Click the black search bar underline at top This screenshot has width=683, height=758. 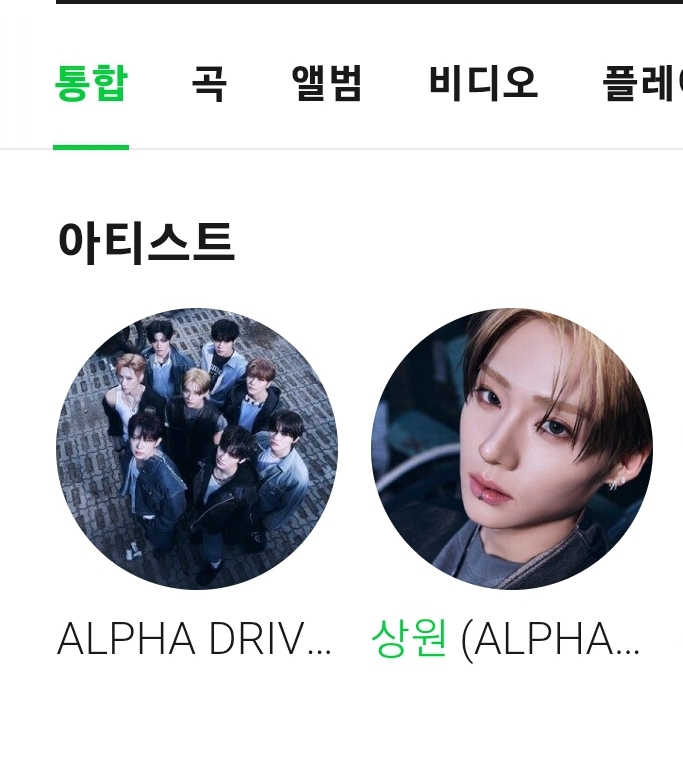click(x=369, y=2)
